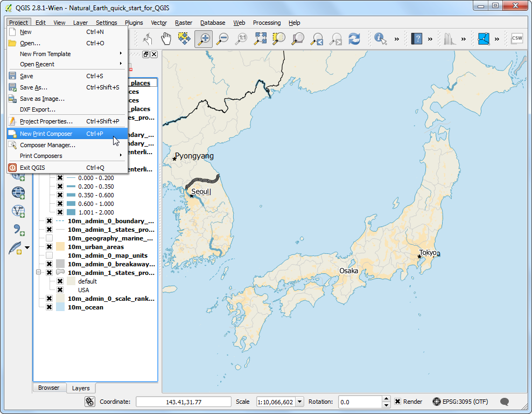This screenshot has width=532, height=414.
Task: Open dropdown arrow next to feather icon
Action: (x=27, y=247)
